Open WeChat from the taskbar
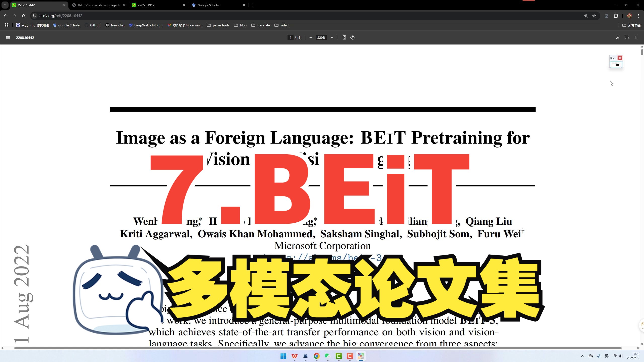The image size is (644, 362). (328, 356)
